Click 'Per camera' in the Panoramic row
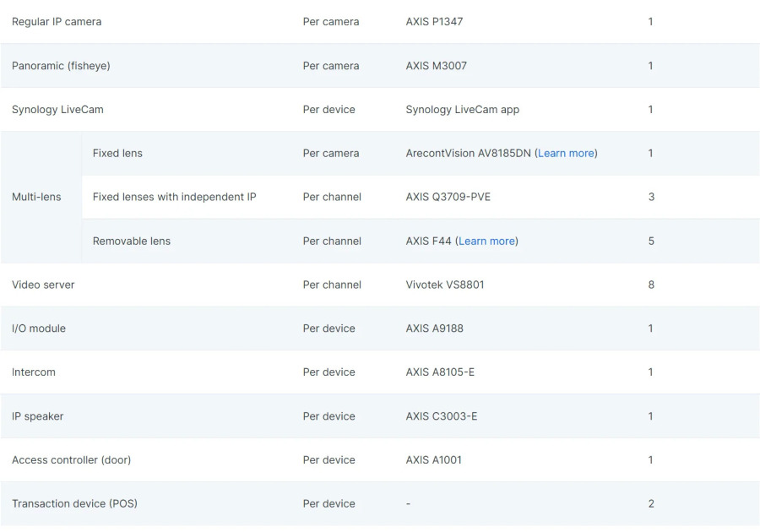The width and height of the screenshot is (760, 532). (x=331, y=65)
